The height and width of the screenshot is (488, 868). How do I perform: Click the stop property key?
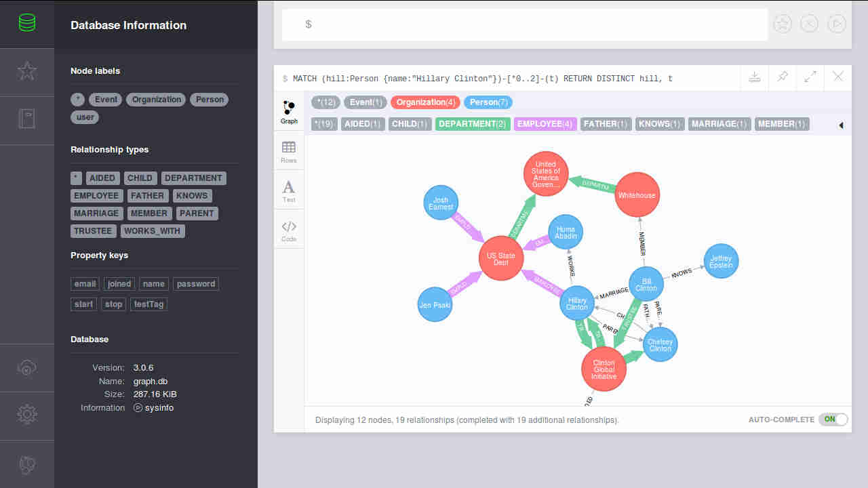(x=114, y=304)
